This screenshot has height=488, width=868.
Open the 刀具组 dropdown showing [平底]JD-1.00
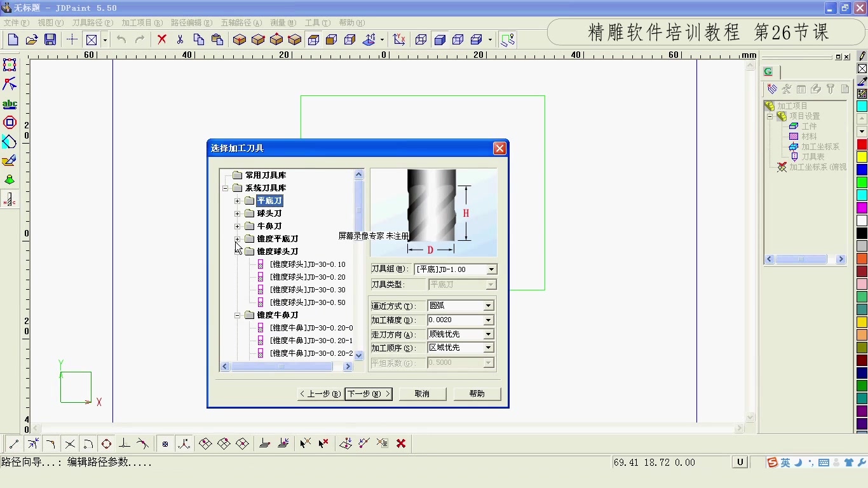[492, 269]
